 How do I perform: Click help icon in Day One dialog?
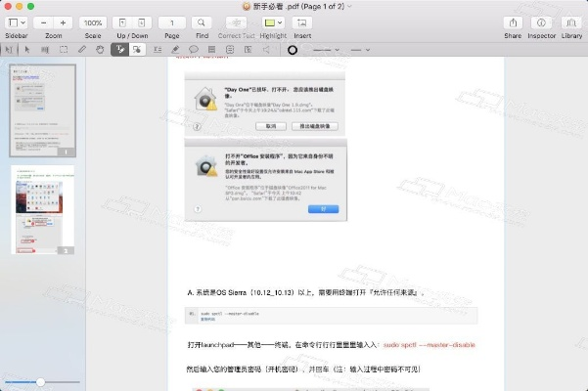(198, 127)
